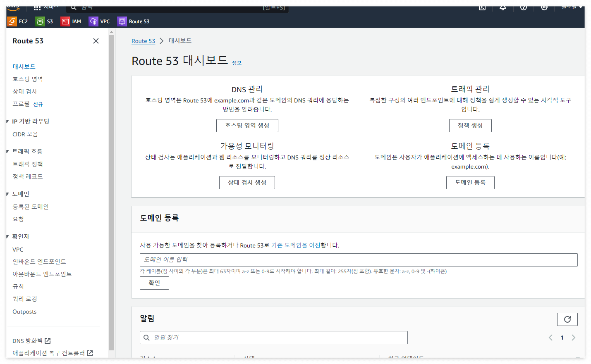Open the 글로벌 region dropdown
Screen dimensions: 591x364
(x=572, y=8)
